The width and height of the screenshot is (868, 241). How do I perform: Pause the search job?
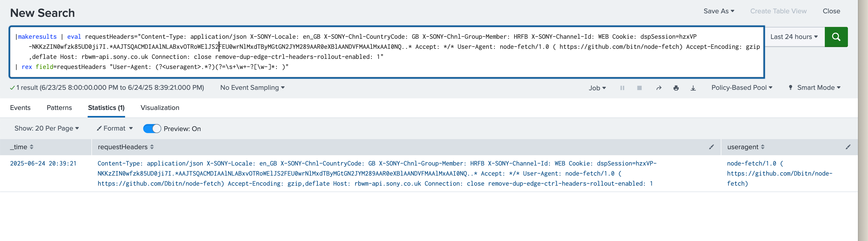click(x=622, y=88)
